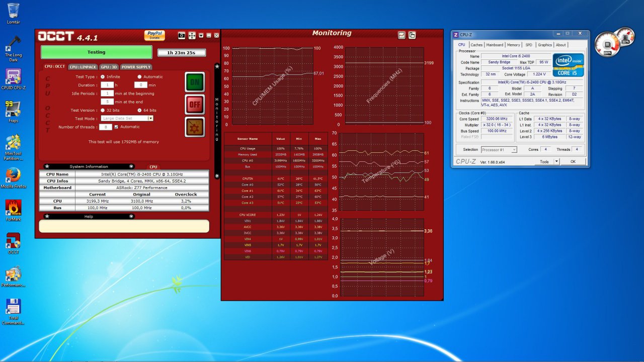Open the Tools dropdown arrow in CPU-Z
This screenshot has width=644, height=362.
(x=556, y=161)
